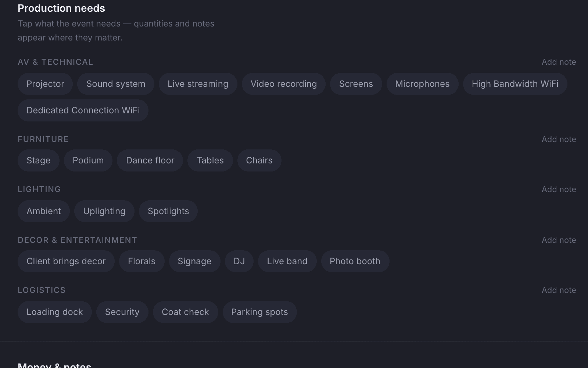Add a note for Lighting
Viewport: 588px width, 368px height.
(x=559, y=189)
